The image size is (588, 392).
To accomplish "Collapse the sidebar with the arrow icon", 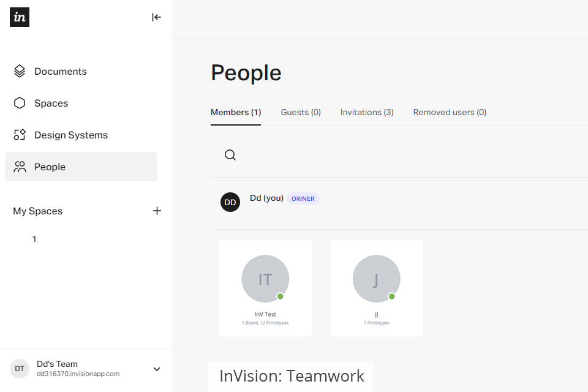I will (156, 17).
